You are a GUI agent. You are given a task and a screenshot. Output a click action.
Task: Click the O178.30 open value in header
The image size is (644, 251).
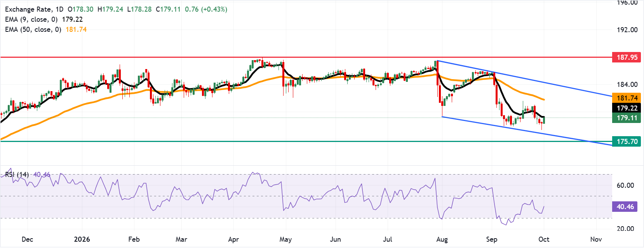click(80, 9)
